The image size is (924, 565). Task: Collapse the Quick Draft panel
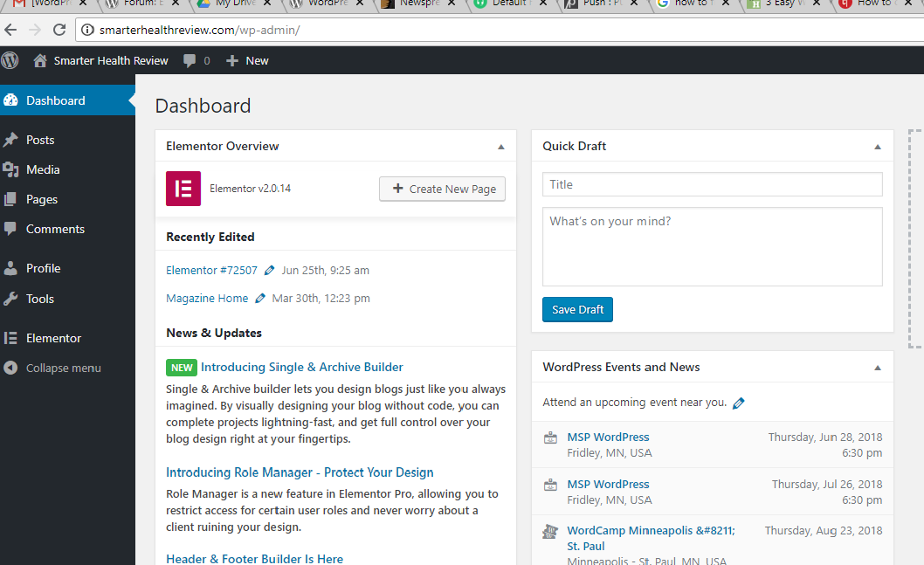tap(878, 147)
